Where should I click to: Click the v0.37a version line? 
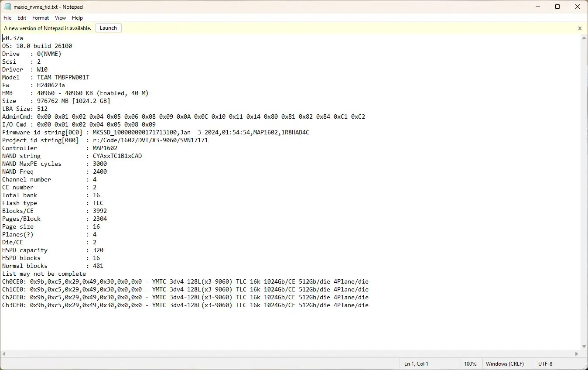point(13,38)
